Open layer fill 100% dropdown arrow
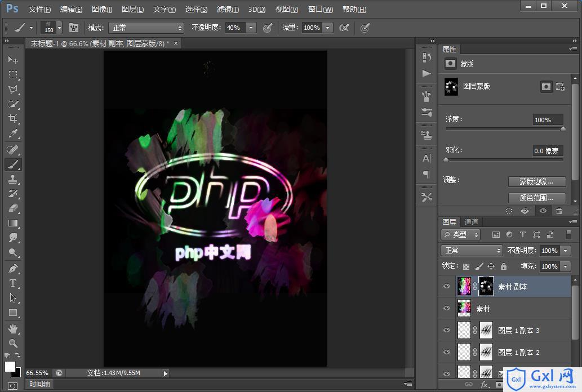The width and height of the screenshot is (582, 392). click(565, 266)
